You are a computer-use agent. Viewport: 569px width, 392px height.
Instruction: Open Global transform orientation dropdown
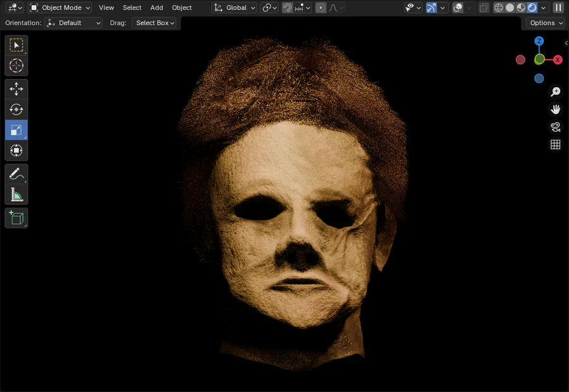pos(234,8)
